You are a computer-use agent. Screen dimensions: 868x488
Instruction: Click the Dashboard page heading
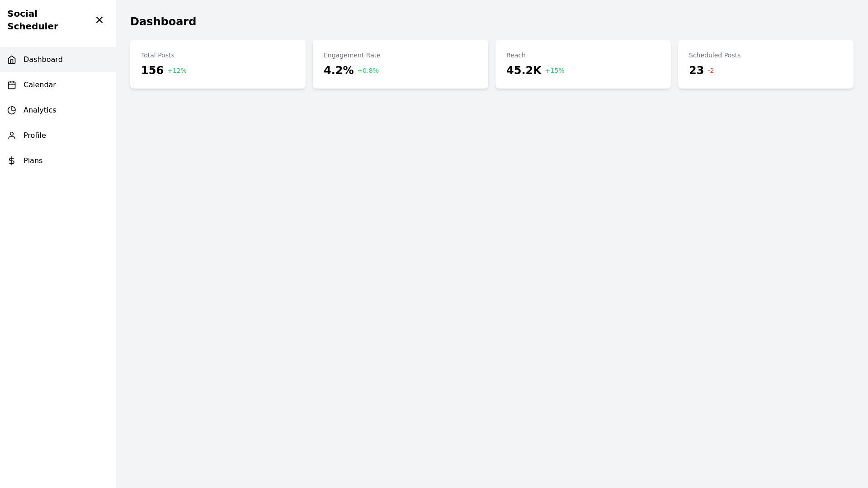(x=163, y=21)
